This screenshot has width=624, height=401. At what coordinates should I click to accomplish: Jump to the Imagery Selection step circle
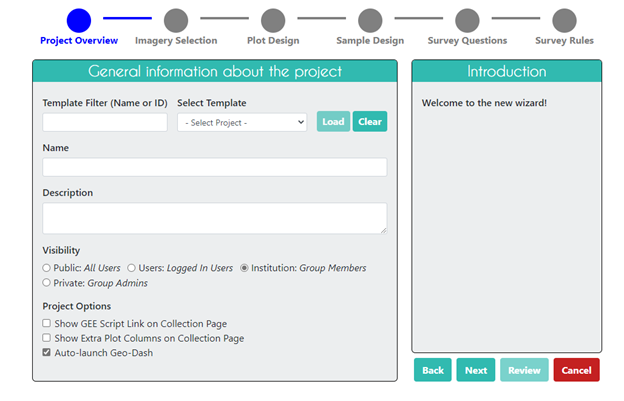(175, 20)
